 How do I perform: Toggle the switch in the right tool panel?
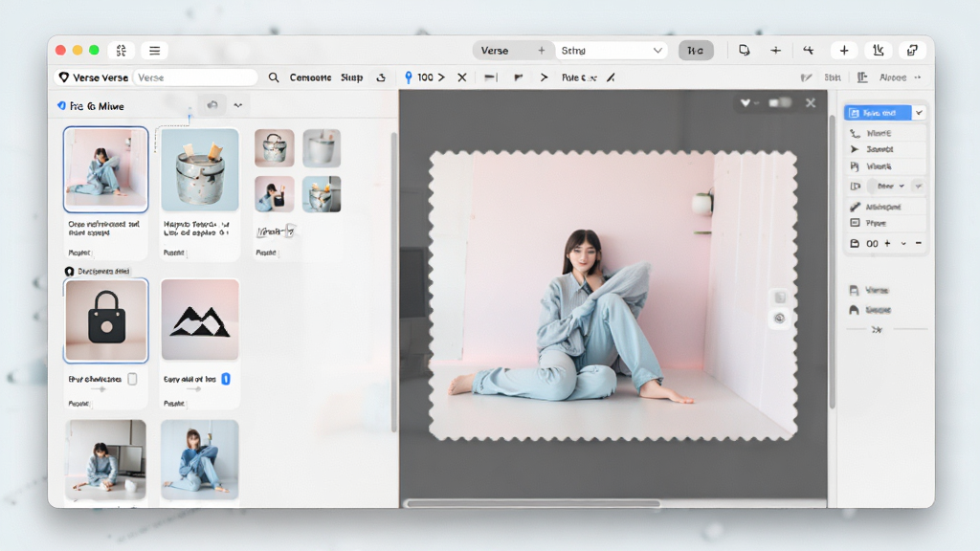click(870, 187)
